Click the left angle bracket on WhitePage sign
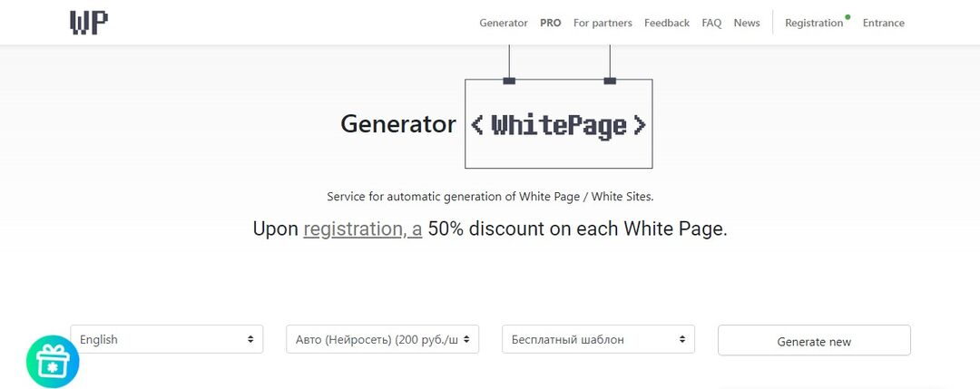The image size is (980, 389). coord(477,125)
